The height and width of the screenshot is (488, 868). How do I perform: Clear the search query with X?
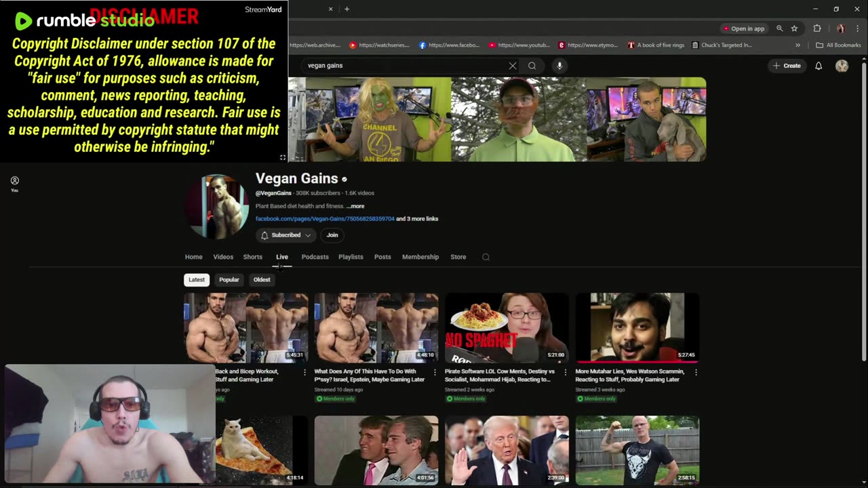click(513, 66)
